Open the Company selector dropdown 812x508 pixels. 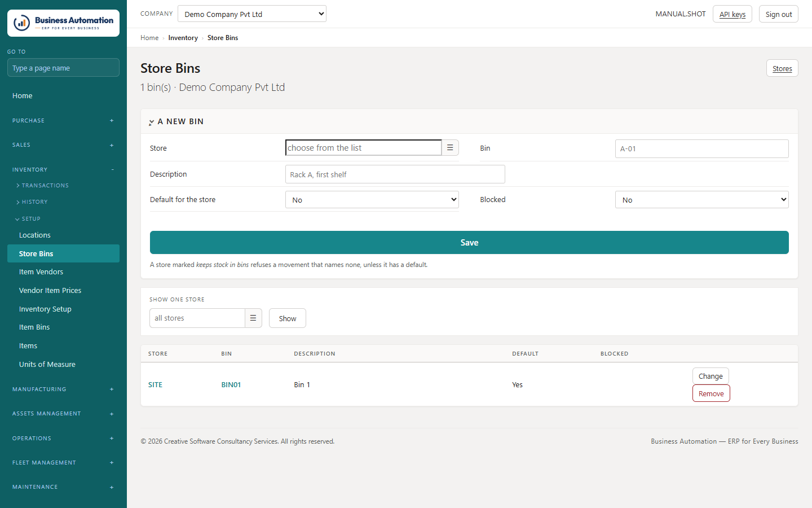pyautogui.click(x=252, y=14)
